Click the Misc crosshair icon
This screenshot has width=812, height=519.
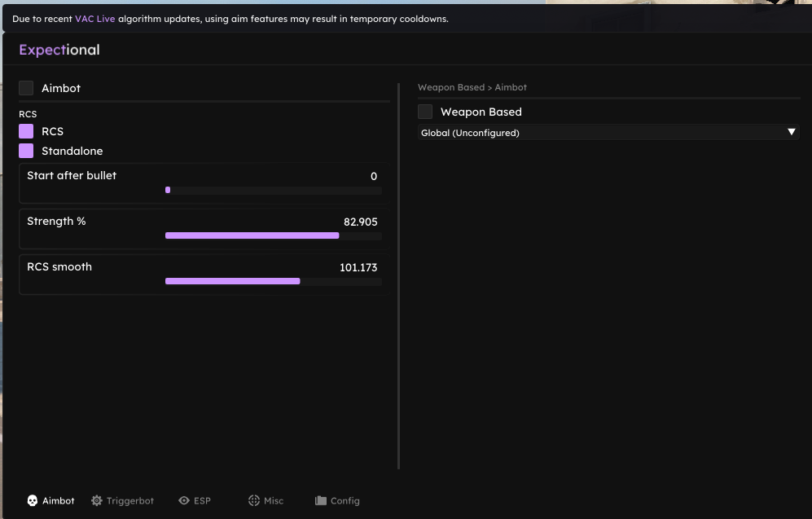254,500
